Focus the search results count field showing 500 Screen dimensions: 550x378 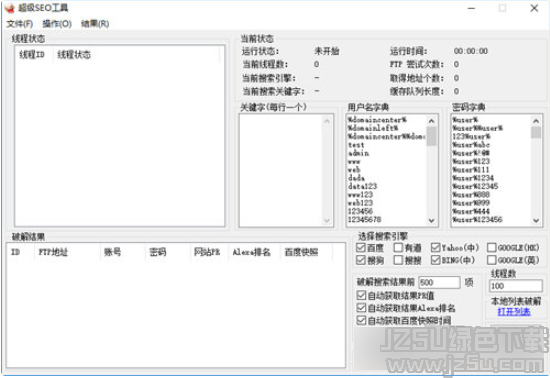439,282
